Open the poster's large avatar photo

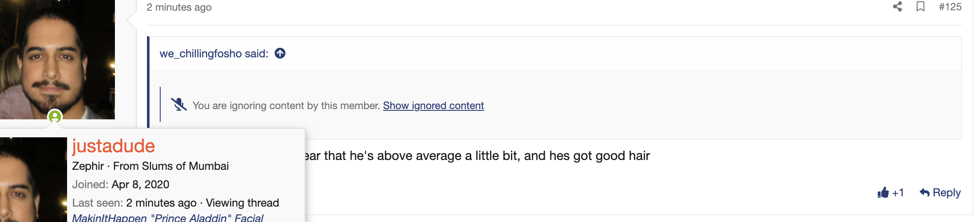[x=57, y=59]
